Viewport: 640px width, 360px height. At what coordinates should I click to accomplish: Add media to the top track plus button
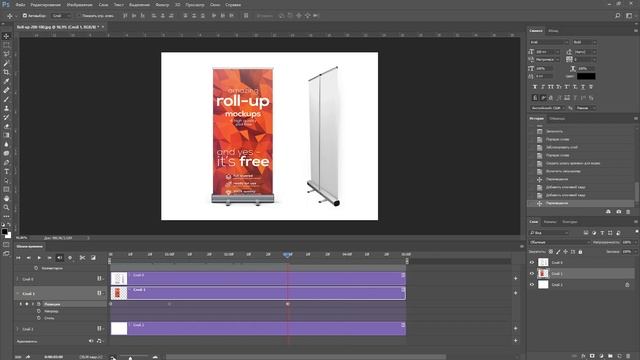516,278
